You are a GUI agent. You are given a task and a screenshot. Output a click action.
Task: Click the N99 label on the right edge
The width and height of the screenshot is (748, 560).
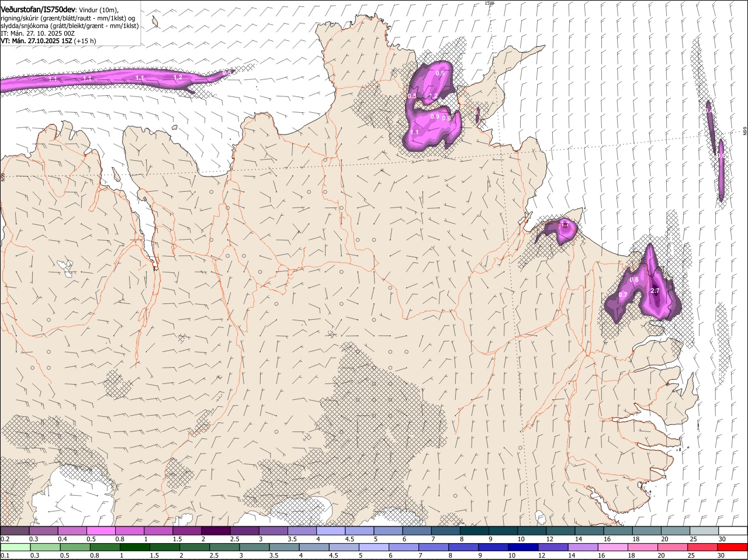click(x=745, y=132)
